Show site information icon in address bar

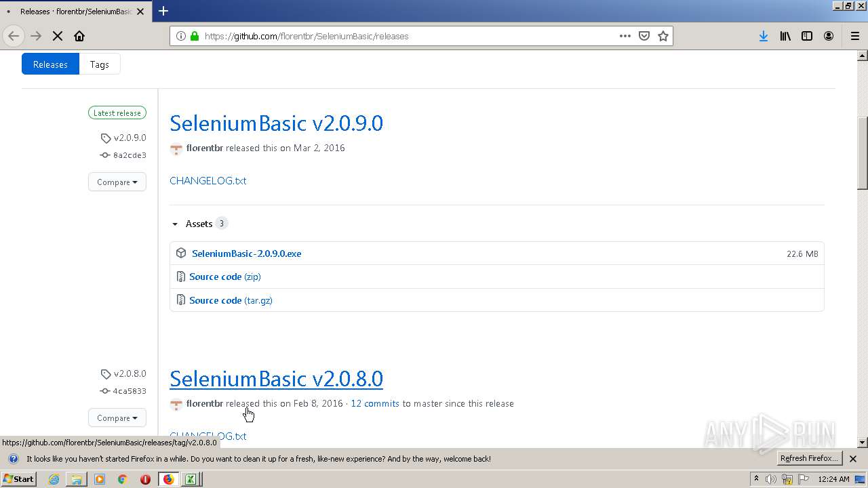click(x=181, y=36)
